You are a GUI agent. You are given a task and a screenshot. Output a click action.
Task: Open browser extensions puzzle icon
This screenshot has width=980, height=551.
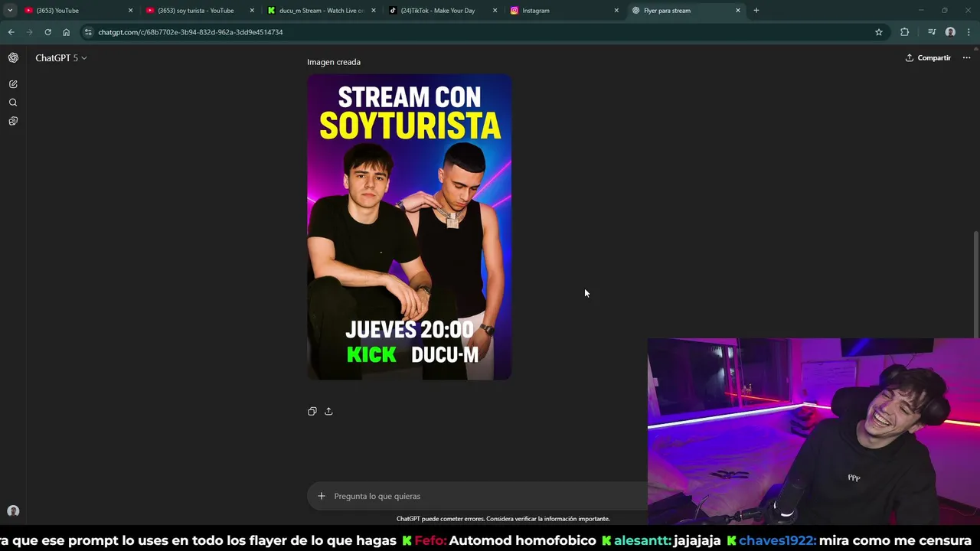(905, 32)
